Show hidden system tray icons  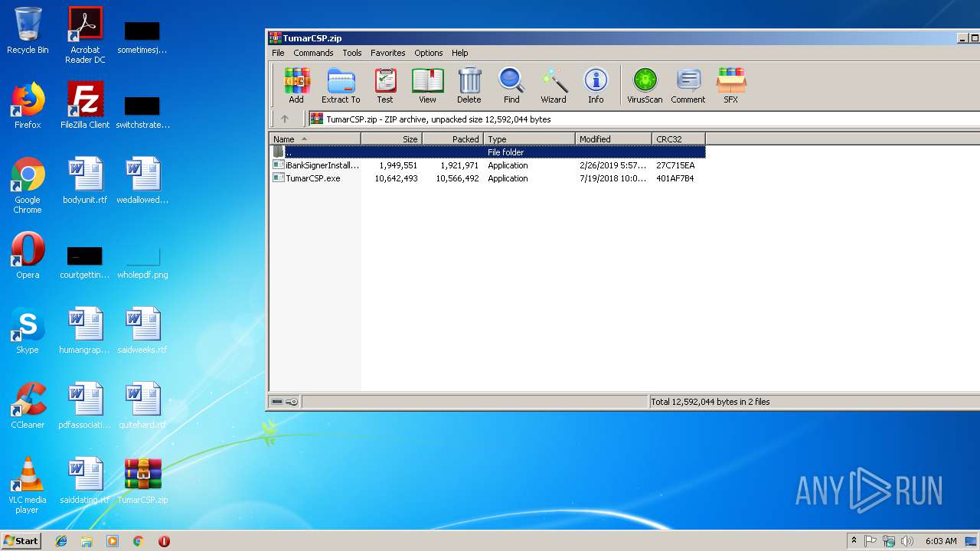(854, 541)
